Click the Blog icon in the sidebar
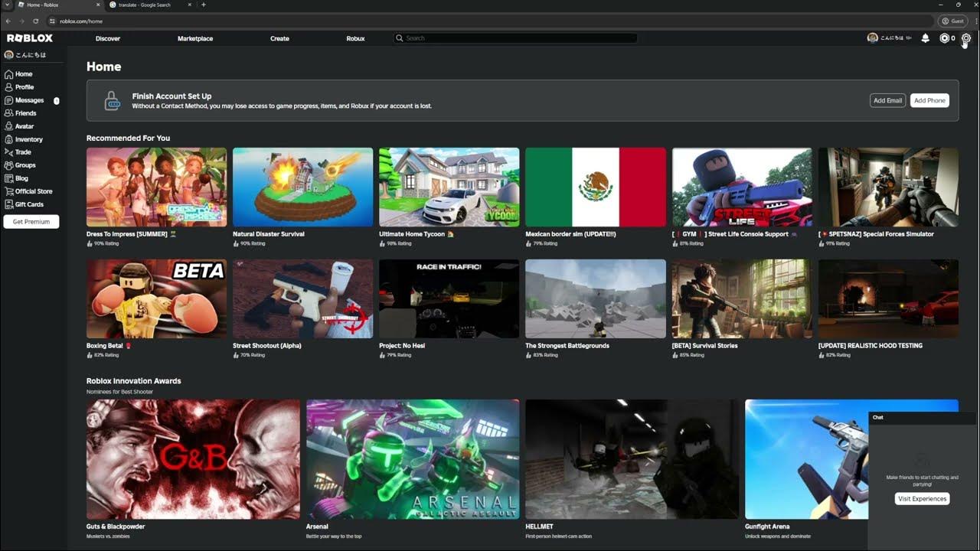 pos(8,178)
